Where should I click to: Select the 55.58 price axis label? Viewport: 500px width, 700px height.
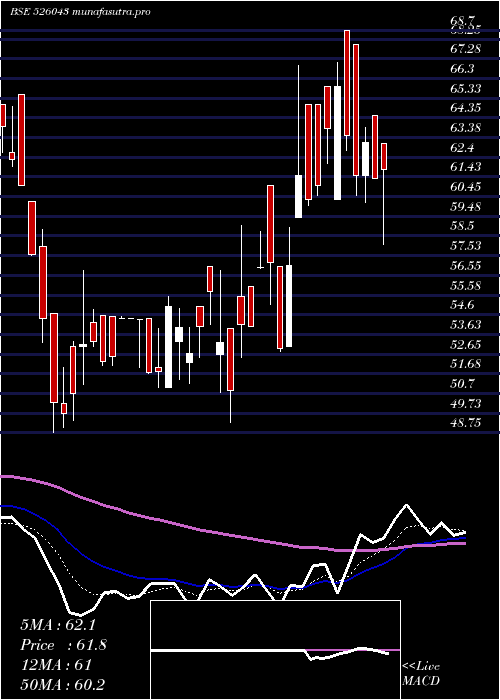point(466,285)
